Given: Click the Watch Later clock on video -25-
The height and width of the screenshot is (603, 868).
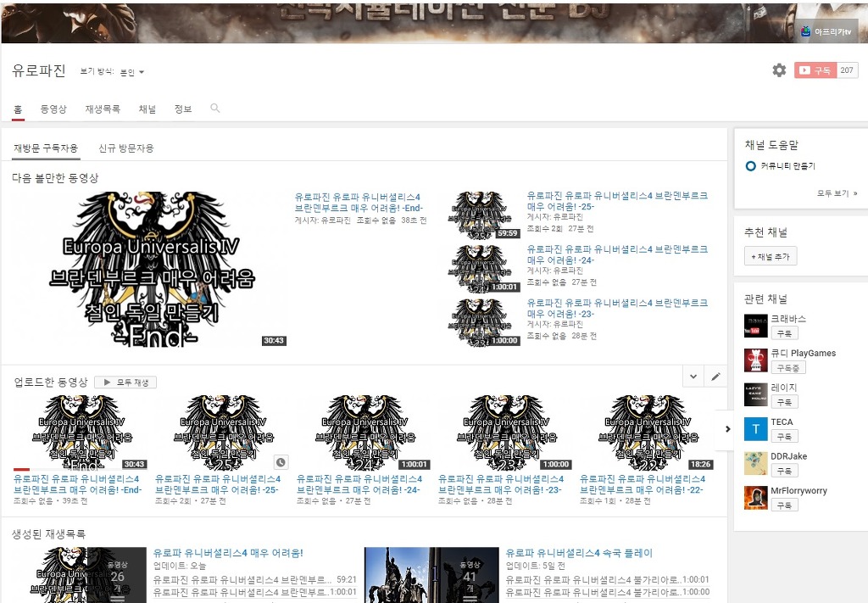Looking at the screenshot, I should point(281,462).
